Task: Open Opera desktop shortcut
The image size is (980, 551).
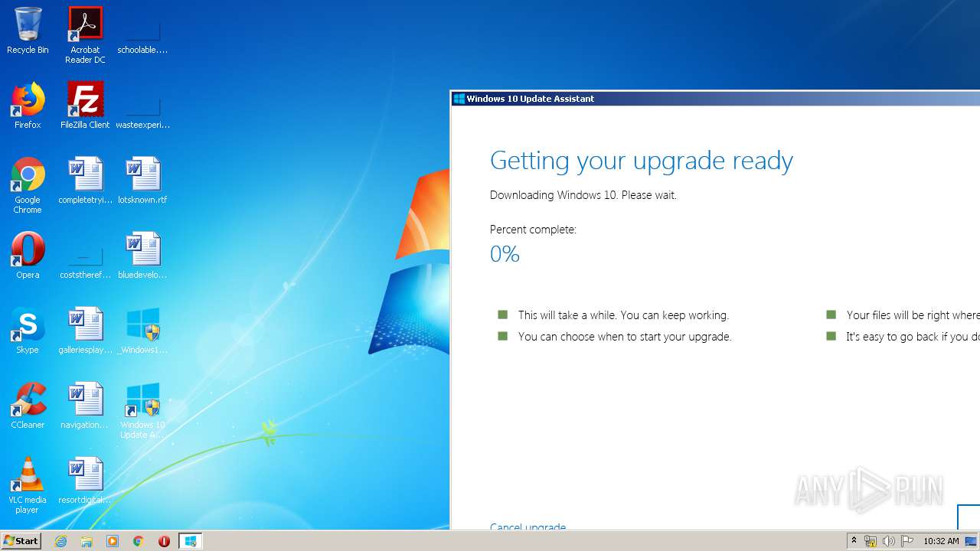Action: [28, 256]
